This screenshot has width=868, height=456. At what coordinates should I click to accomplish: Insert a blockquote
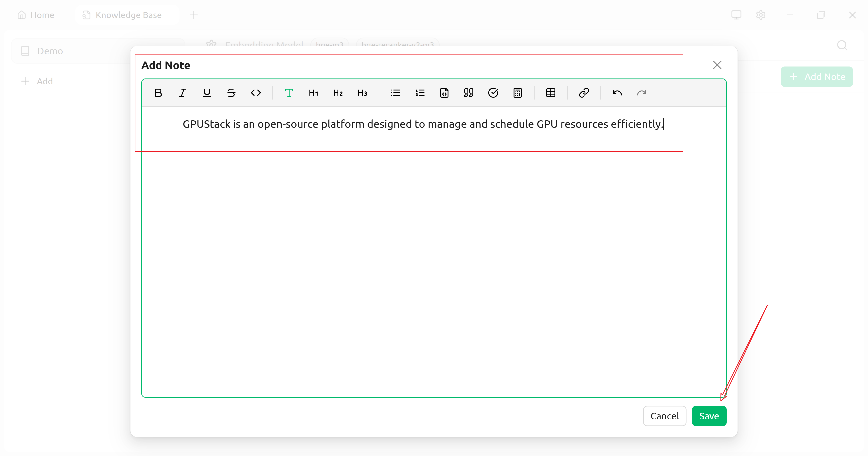[x=469, y=93]
